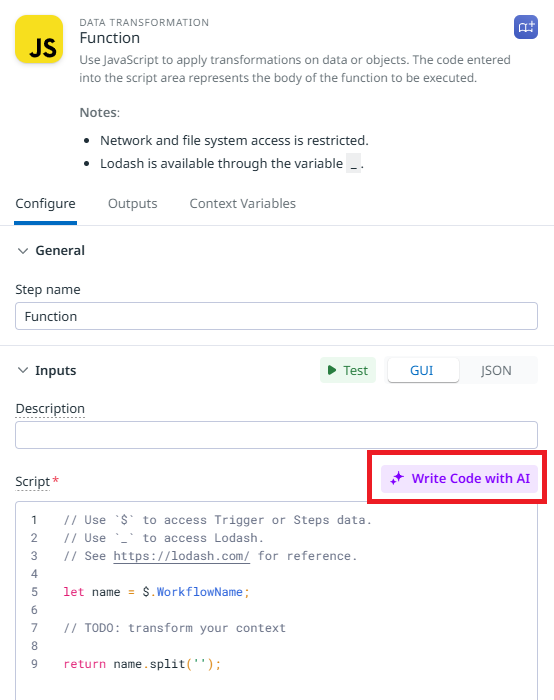
Task: Open the lodash.com link in script
Action: coord(181,556)
